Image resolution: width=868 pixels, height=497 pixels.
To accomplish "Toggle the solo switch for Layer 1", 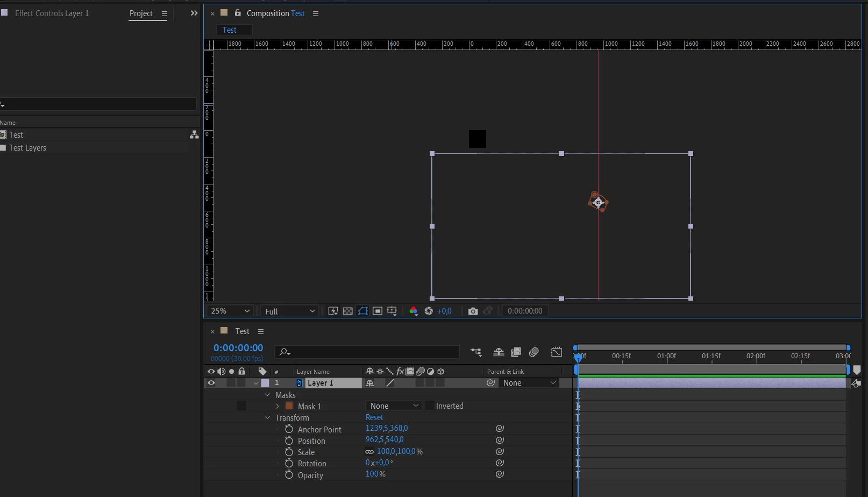I will (x=231, y=383).
